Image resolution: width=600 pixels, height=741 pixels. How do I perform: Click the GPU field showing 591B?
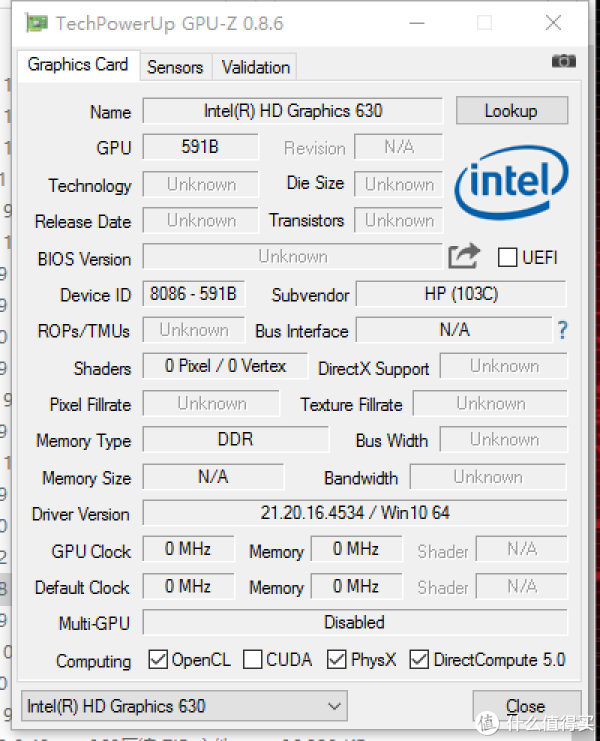pyautogui.click(x=201, y=147)
